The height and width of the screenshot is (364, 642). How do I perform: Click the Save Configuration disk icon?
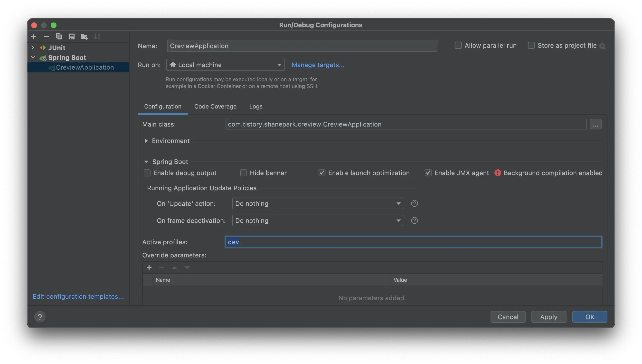pyautogui.click(x=72, y=37)
